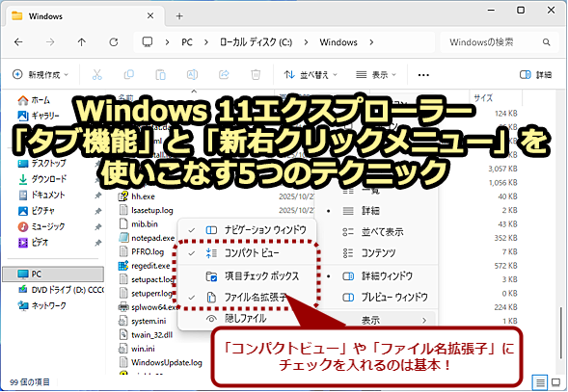Toggle the 詳細 pane button
The height and width of the screenshot is (392, 568).
(x=536, y=75)
